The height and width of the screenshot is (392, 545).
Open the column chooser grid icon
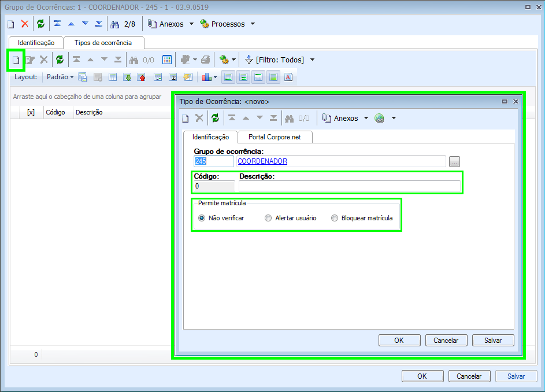tap(167, 60)
